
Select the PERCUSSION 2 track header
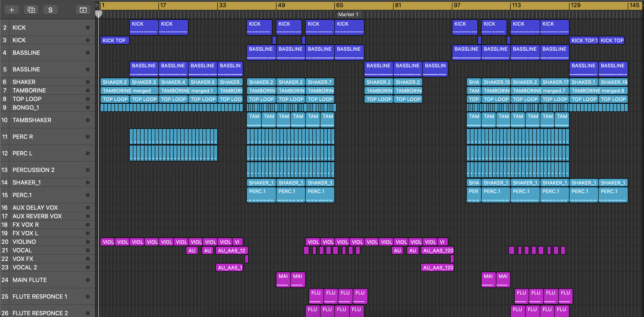(x=33, y=170)
